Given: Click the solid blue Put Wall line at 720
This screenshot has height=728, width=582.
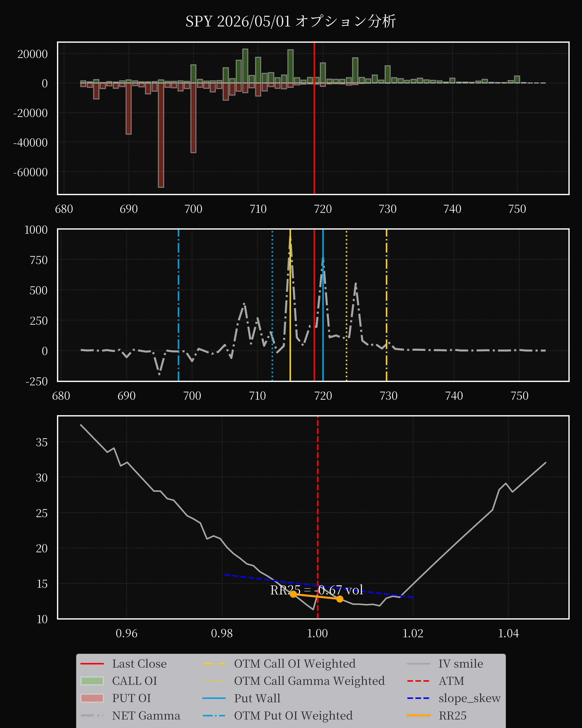Looking at the screenshot, I should 323,305.
